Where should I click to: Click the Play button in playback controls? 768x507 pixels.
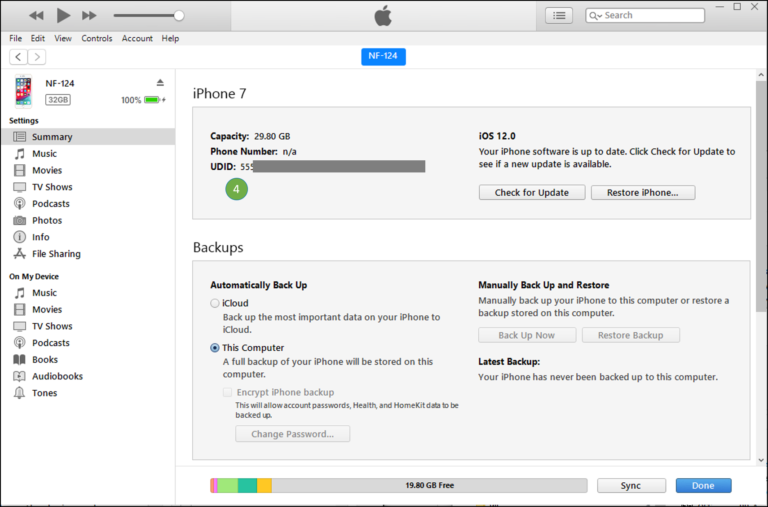63,15
